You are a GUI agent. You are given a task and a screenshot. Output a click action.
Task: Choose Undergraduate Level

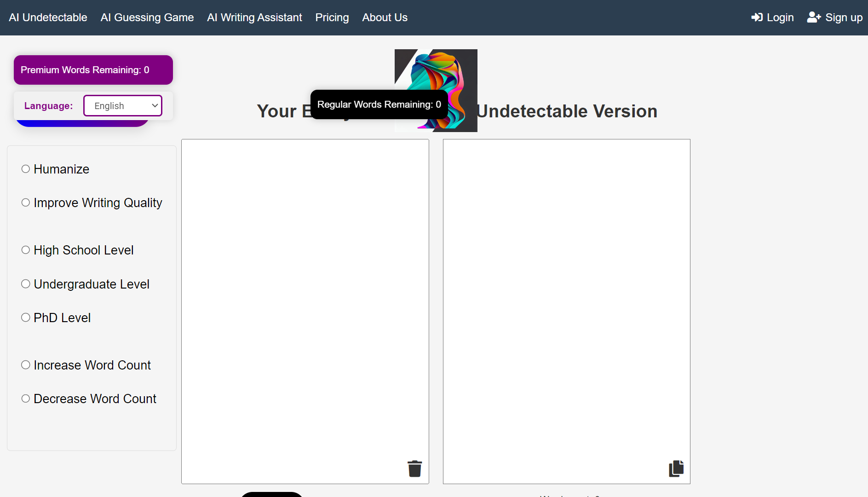(26, 283)
